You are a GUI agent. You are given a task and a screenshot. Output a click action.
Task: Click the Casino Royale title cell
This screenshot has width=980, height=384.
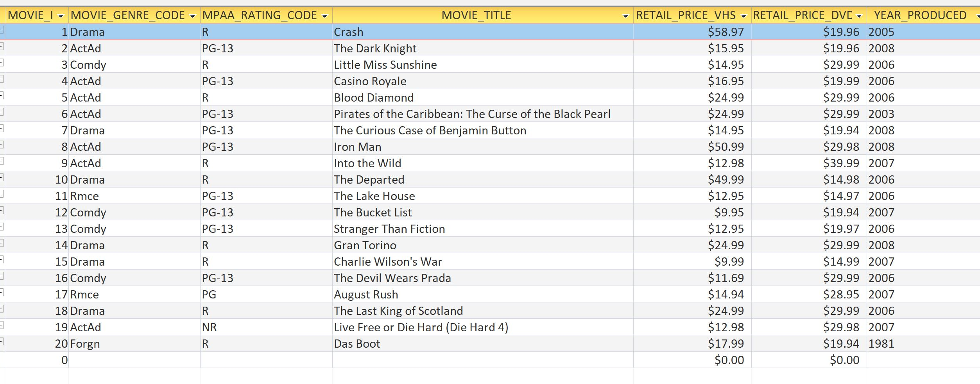[x=483, y=81]
